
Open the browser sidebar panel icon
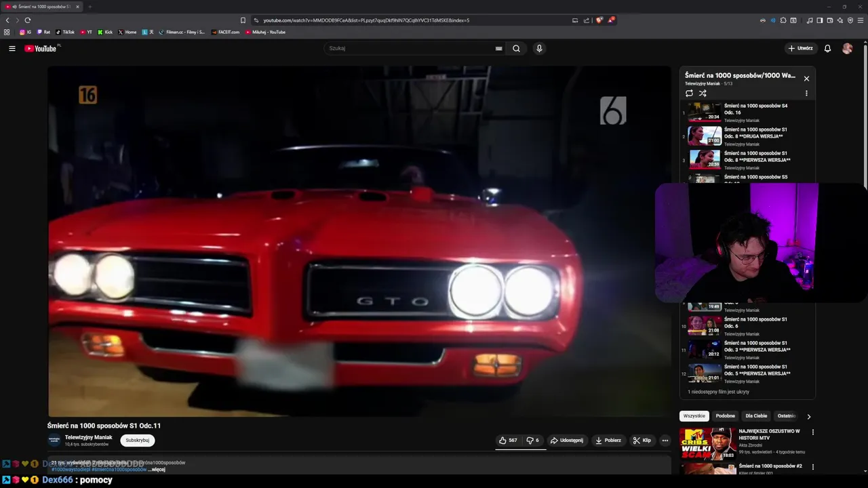coord(819,20)
